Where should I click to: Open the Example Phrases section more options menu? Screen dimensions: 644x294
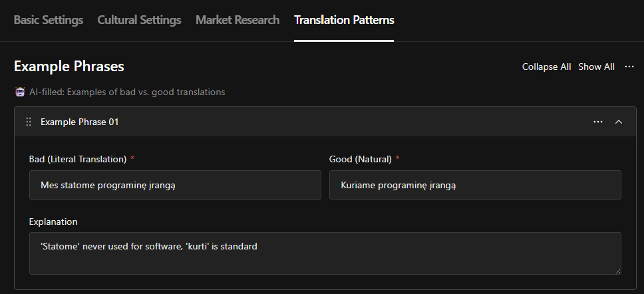[629, 67]
